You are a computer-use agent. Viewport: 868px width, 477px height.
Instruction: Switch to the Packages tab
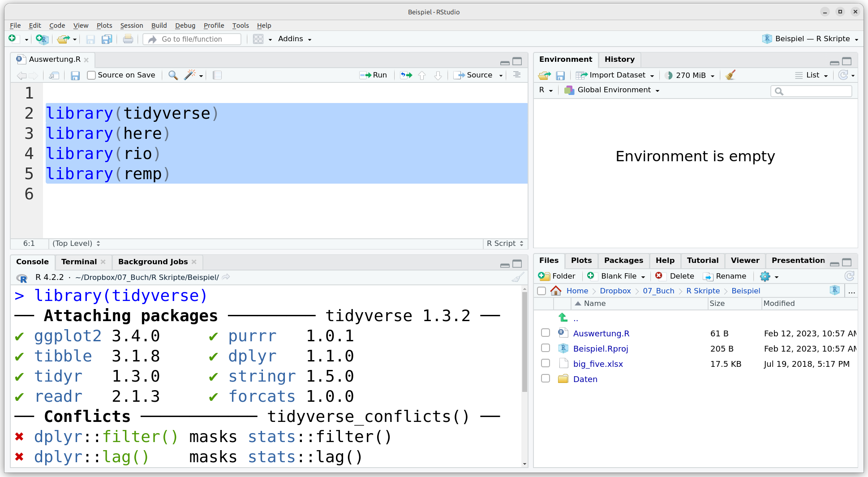coord(623,261)
